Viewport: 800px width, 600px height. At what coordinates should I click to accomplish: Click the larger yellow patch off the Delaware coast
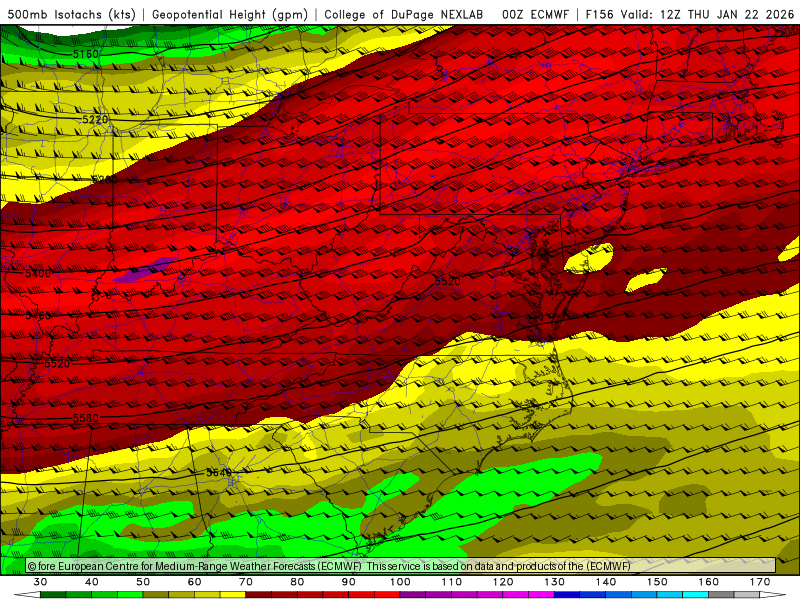pyautogui.click(x=588, y=258)
